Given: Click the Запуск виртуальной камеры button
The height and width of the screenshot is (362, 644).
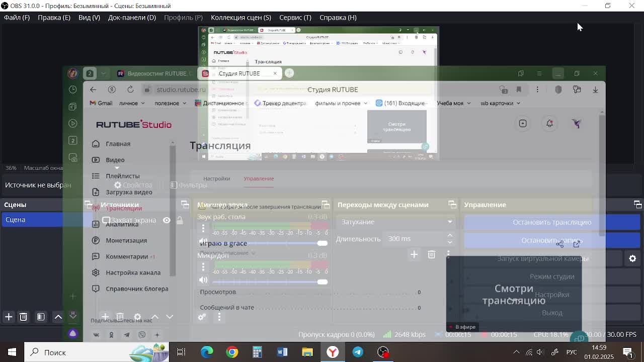Looking at the screenshot, I should coord(543,258).
